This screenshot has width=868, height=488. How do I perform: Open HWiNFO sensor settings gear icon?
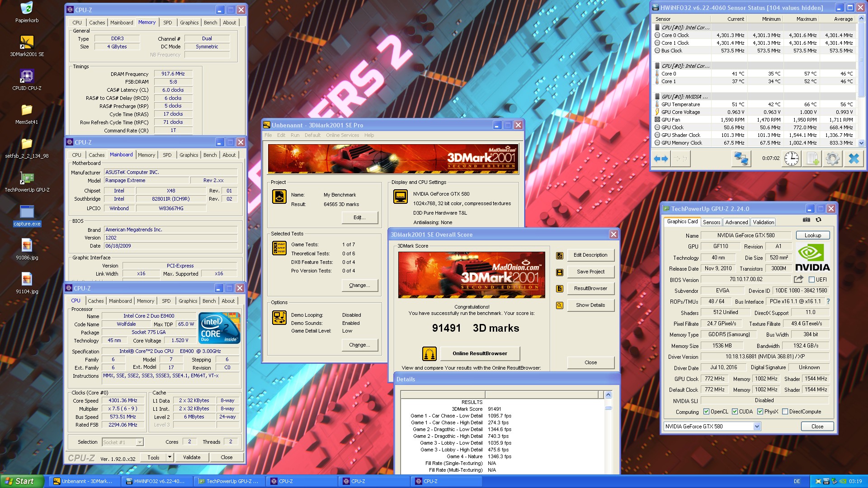click(833, 159)
